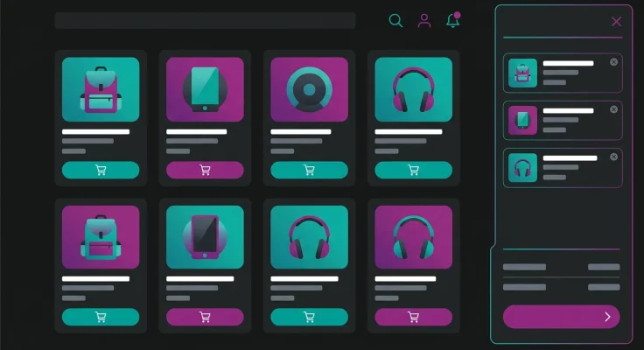The height and width of the screenshot is (350, 644).
Task: Add the top-row tablet to cart
Action: point(205,170)
